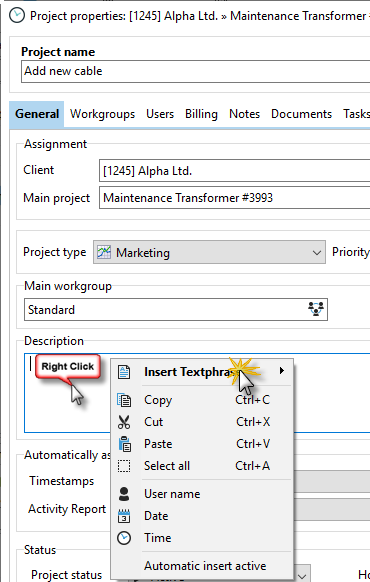370x582 pixels.
Task: Click the scissors Cut icon
Action: (x=124, y=422)
